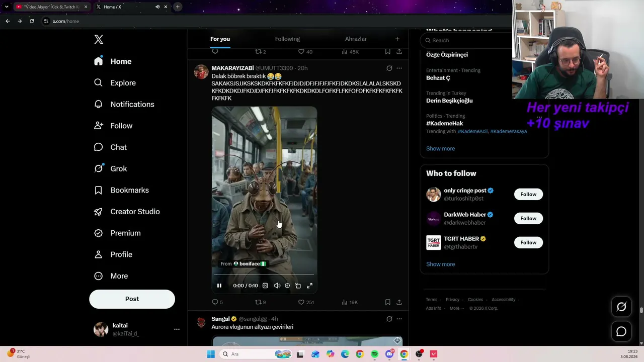Open Creator Studio in the sidebar

127,212
